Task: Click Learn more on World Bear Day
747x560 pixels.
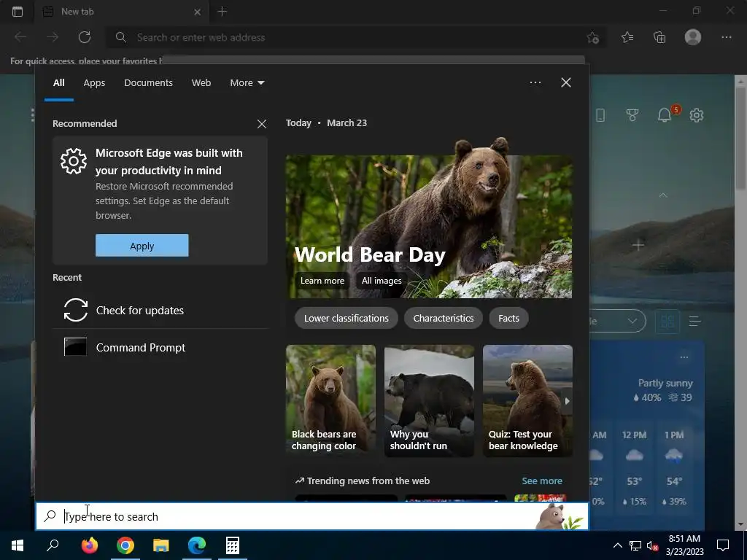Action: 322,281
